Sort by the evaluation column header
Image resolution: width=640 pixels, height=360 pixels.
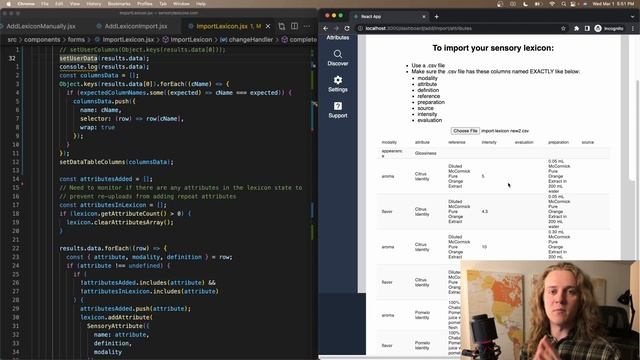[524, 142]
